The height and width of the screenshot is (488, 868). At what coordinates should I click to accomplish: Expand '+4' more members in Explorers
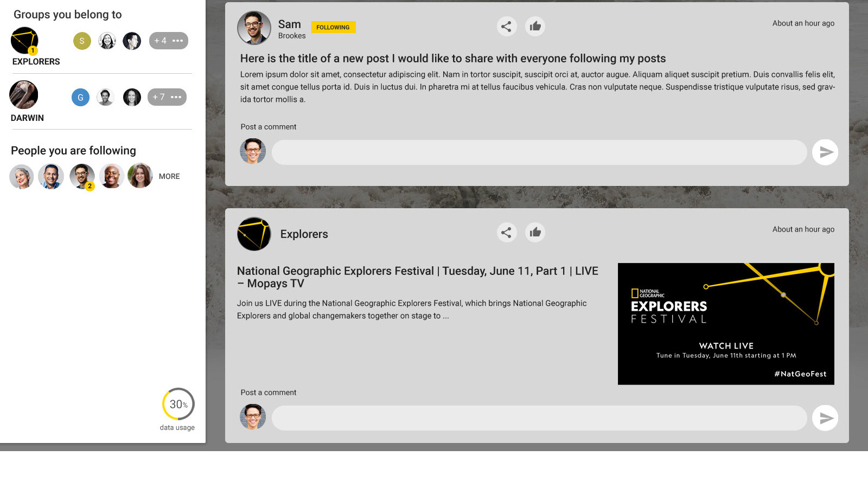pyautogui.click(x=169, y=41)
